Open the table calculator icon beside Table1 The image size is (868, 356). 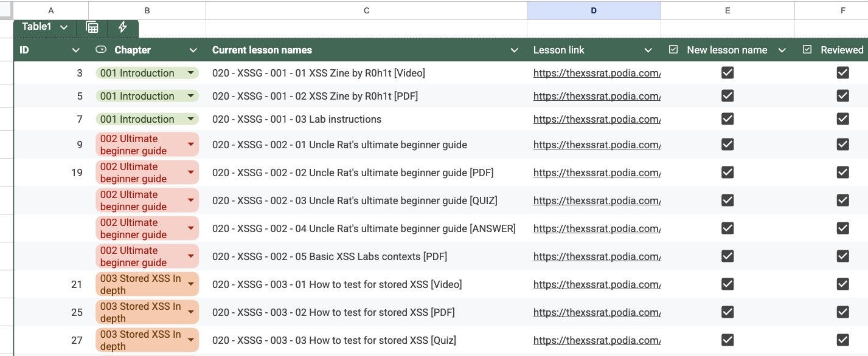click(x=92, y=27)
